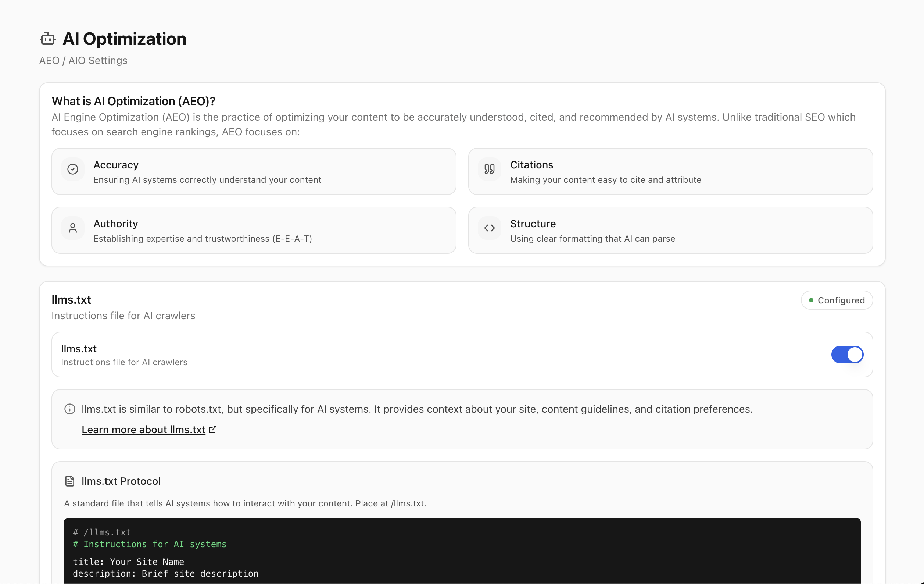Viewport: 924px width, 584px height.
Task: Click the green '# Instructions for AI systems' line
Action: tap(150, 544)
